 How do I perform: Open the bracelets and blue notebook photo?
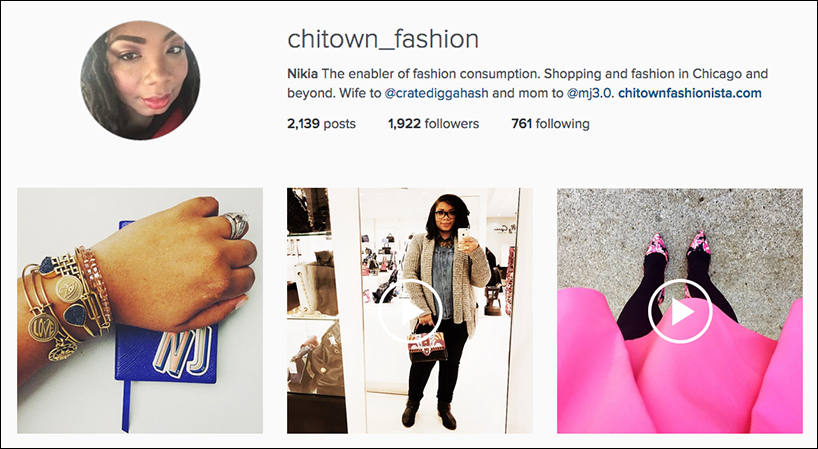click(140, 311)
